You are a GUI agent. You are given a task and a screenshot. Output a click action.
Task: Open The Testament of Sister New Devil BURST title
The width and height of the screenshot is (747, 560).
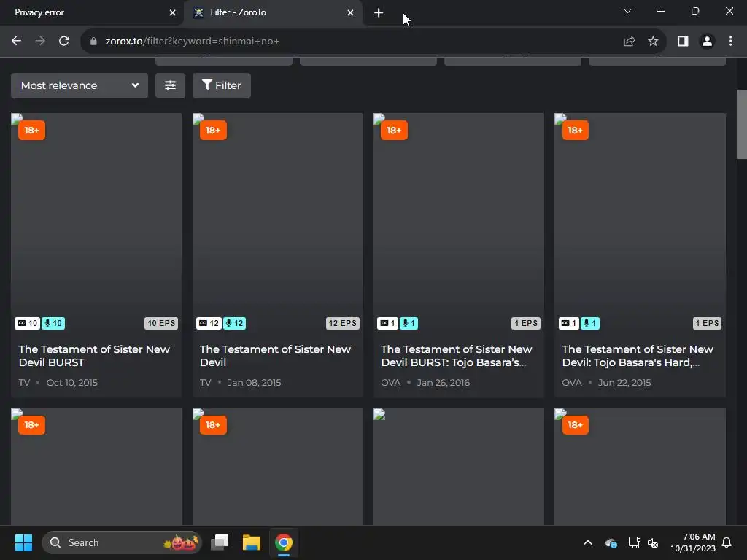[x=94, y=356]
